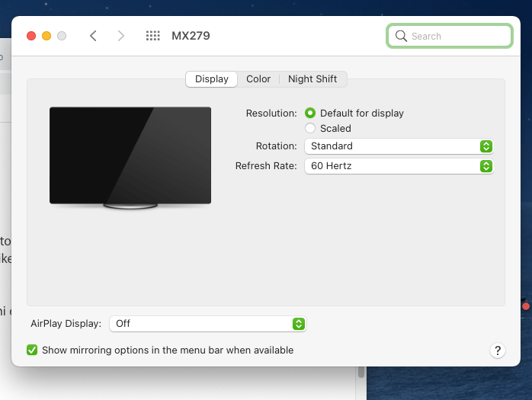
Task: Click the AirPlay Display label
Action: (66, 323)
